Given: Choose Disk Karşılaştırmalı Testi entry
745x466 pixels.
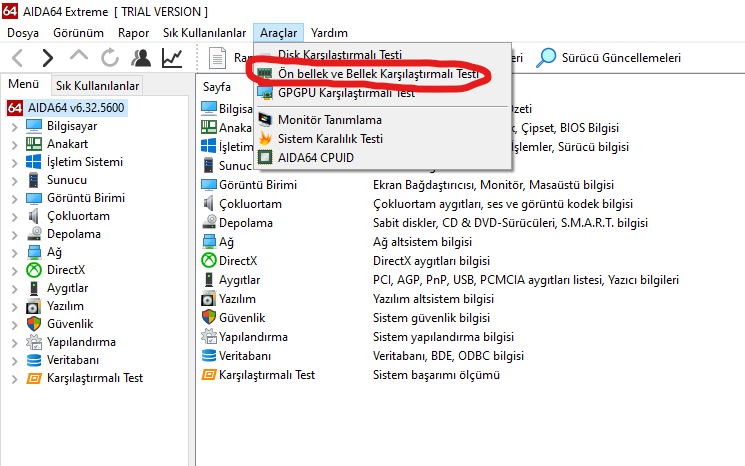Looking at the screenshot, I should 382,55.
